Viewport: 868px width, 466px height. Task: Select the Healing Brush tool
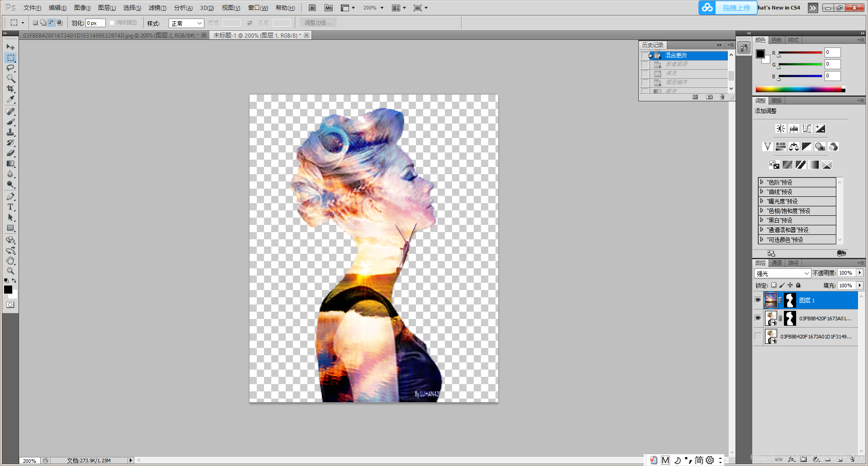point(10,111)
